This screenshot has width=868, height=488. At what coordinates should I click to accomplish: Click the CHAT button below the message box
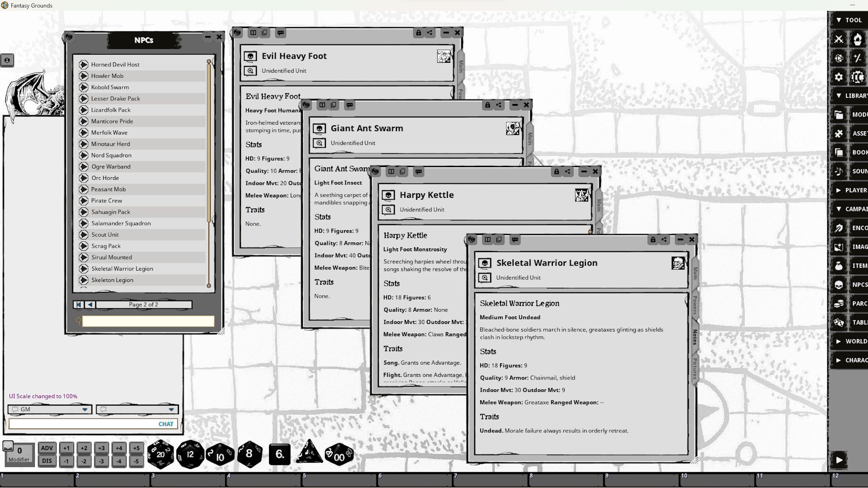coord(166,424)
